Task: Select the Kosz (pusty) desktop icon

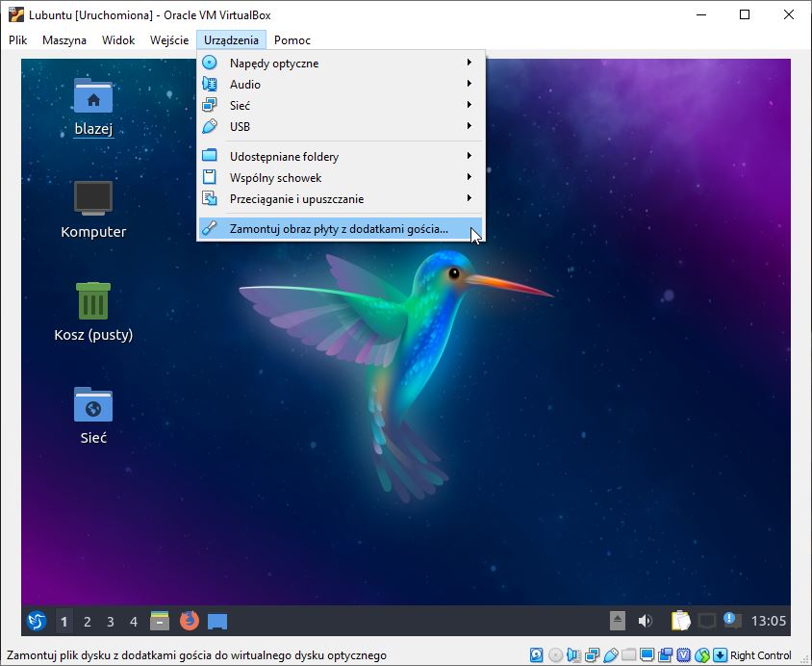Action: pyautogui.click(x=93, y=312)
